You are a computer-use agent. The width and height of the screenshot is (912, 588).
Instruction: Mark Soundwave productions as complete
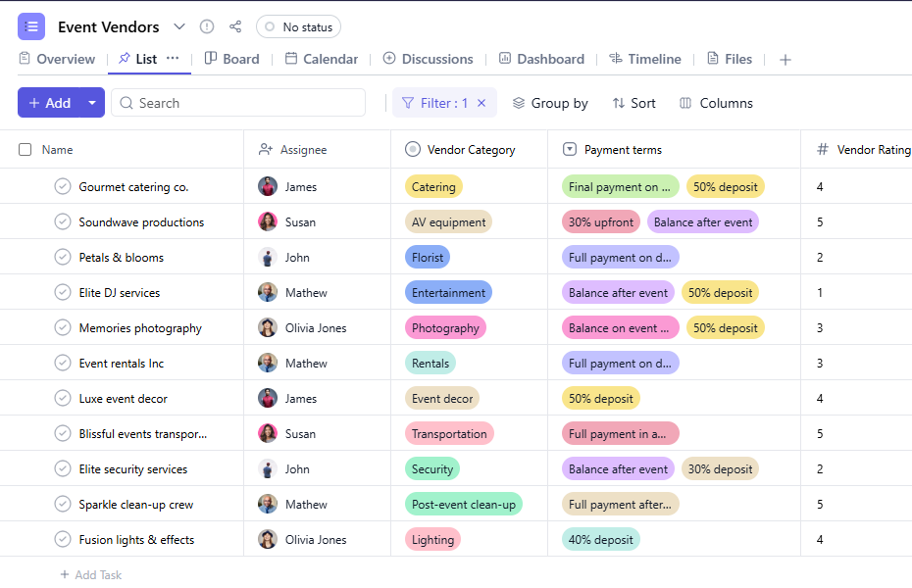point(62,221)
